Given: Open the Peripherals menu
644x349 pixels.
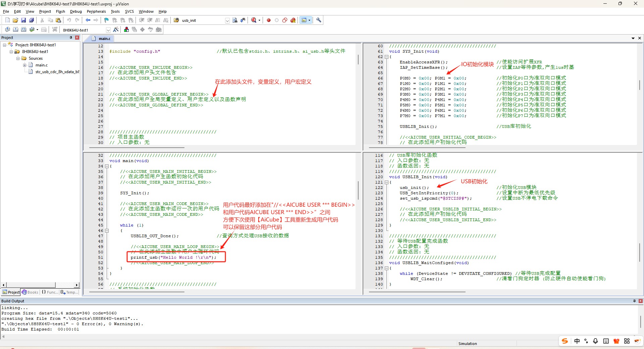Looking at the screenshot, I should [96, 11].
